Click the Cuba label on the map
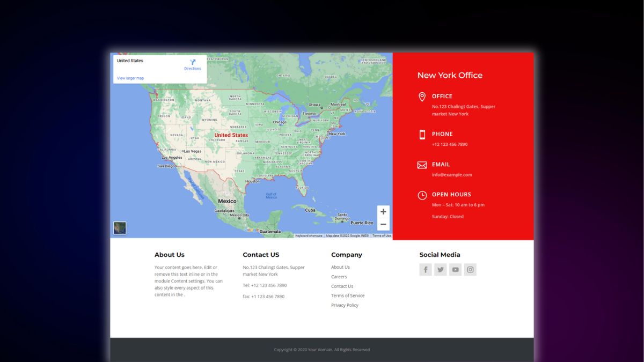Image resolution: width=644 pixels, height=362 pixels. click(310, 210)
